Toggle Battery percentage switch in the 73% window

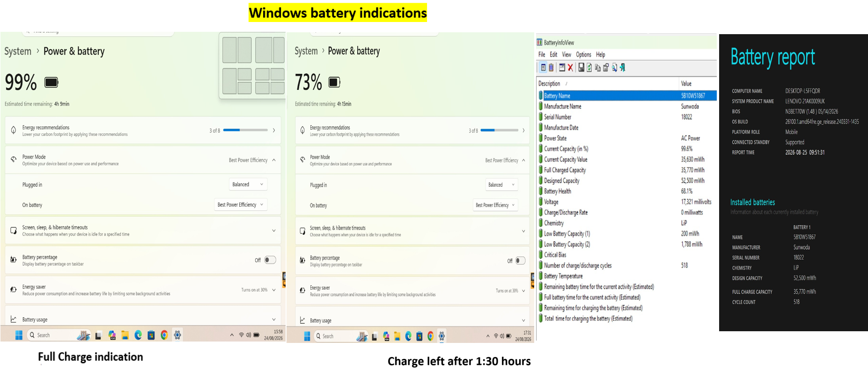(x=521, y=261)
